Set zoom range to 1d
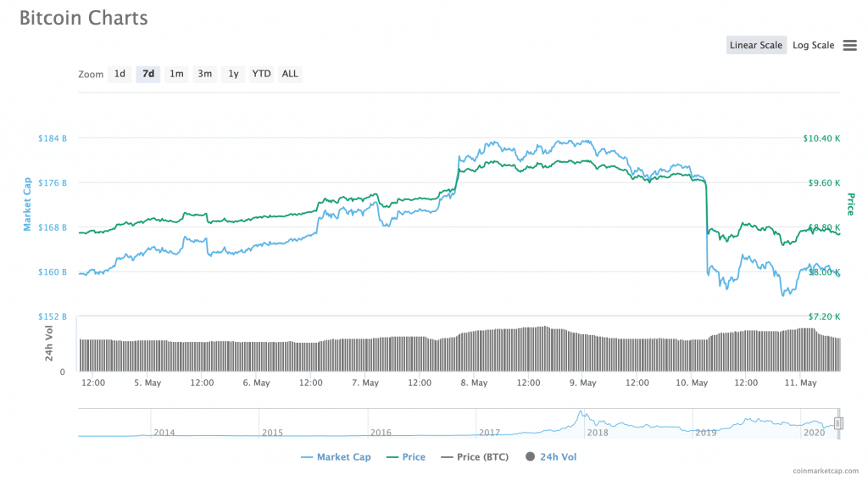Viewport: 868px width, 481px height. click(x=120, y=74)
